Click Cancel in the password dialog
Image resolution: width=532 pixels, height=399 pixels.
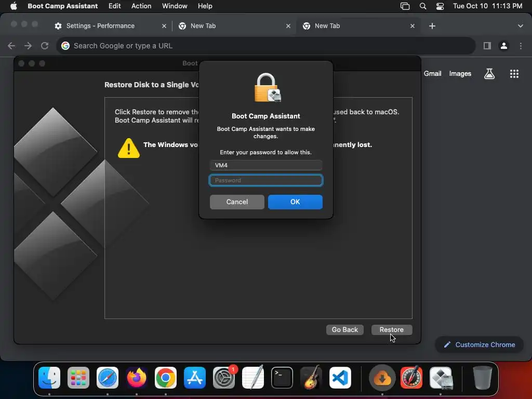pyautogui.click(x=237, y=202)
